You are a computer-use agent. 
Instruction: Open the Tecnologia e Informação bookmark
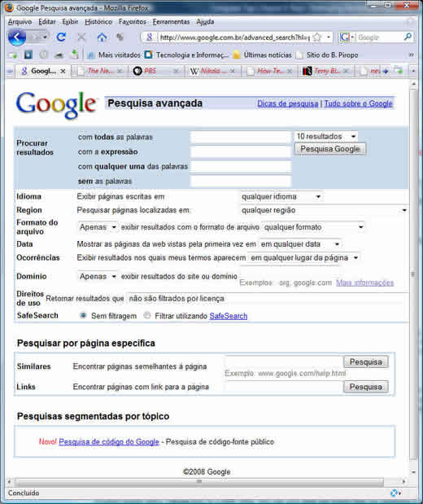186,55
